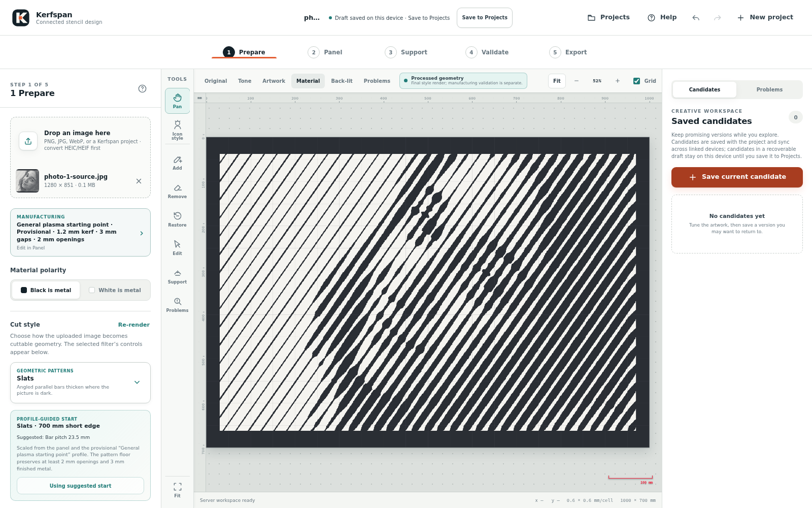
Task: Select the Candidates tab
Action: [x=704, y=89]
